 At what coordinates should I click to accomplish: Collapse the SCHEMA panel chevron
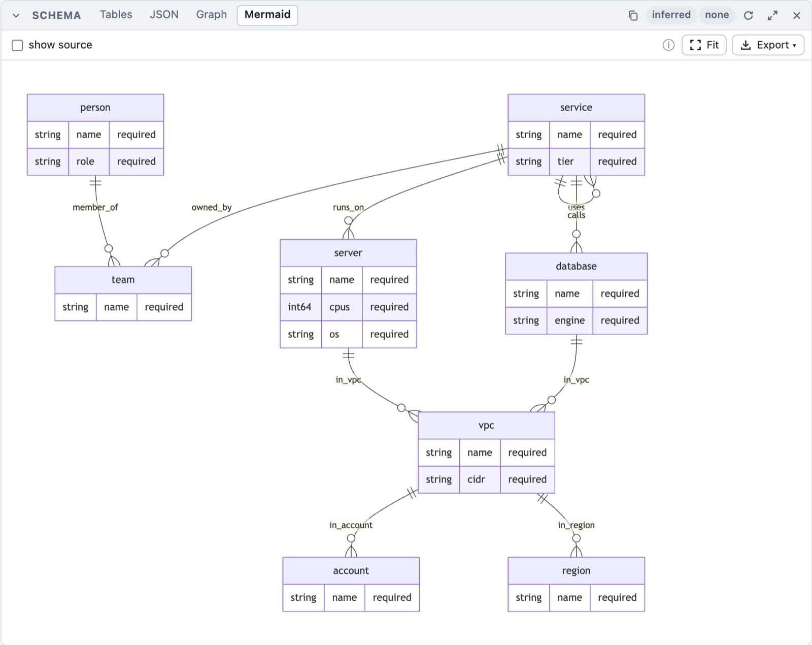click(16, 15)
